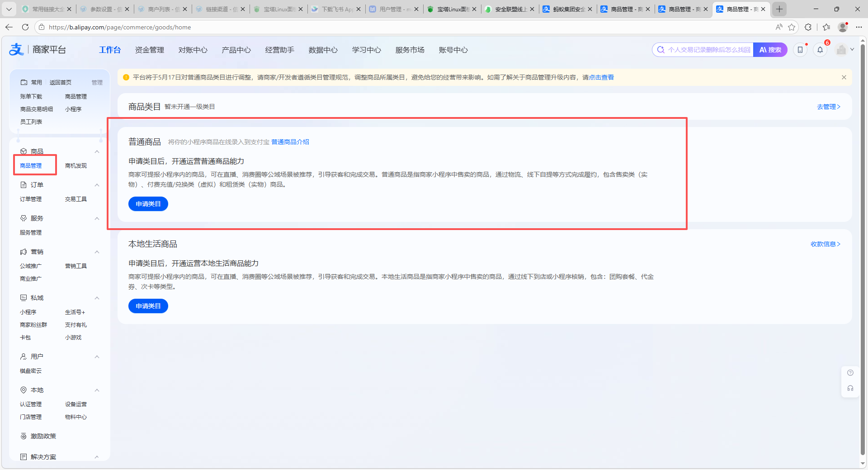Click 申请类目 button under 普通商品
This screenshot has height=470, width=868.
coord(148,204)
